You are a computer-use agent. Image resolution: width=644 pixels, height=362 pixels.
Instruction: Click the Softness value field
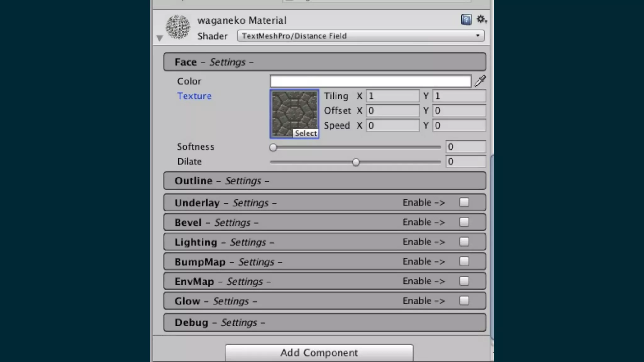465,147
